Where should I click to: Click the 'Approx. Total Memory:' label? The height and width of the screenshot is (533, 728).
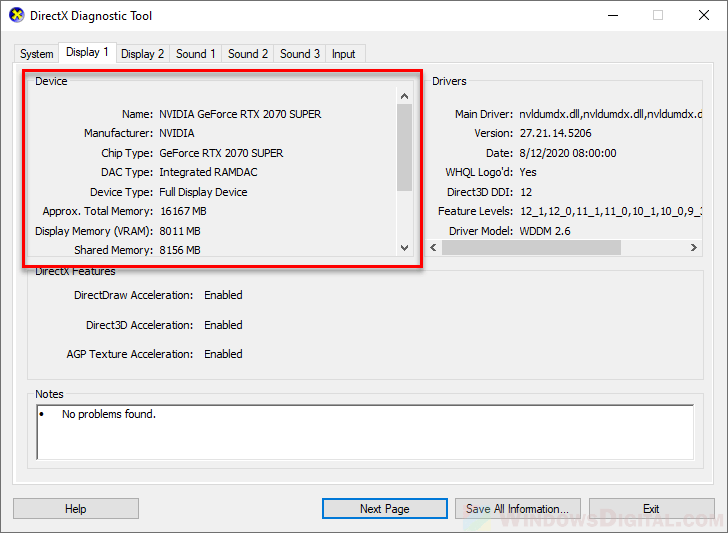98,211
